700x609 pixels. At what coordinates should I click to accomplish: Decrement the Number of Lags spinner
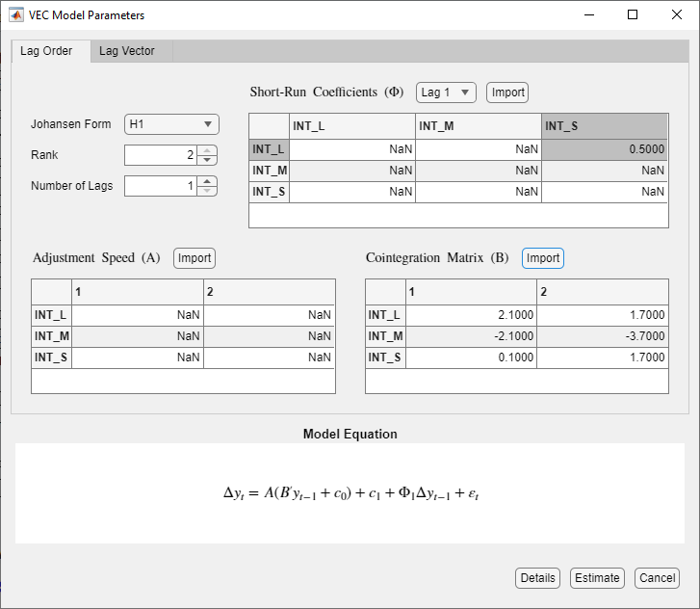207,191
